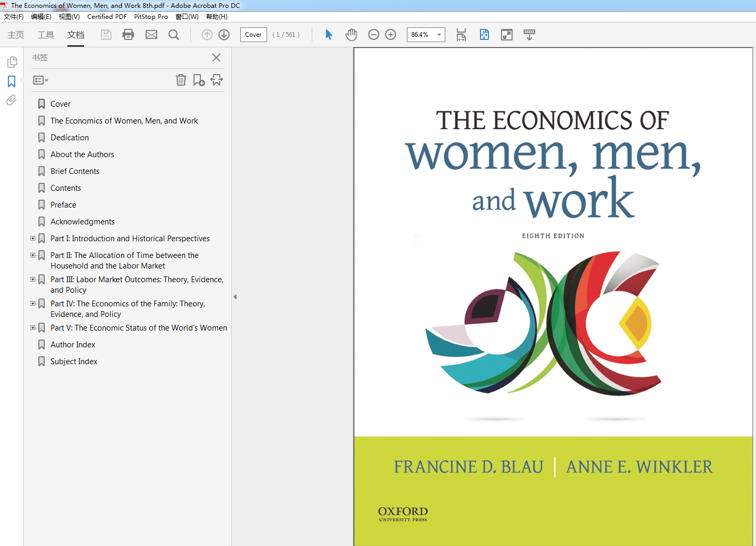Open the 视图(V) menu
Image resolution: width=756 pixels, height=546 pixels.
coord(69,17)
